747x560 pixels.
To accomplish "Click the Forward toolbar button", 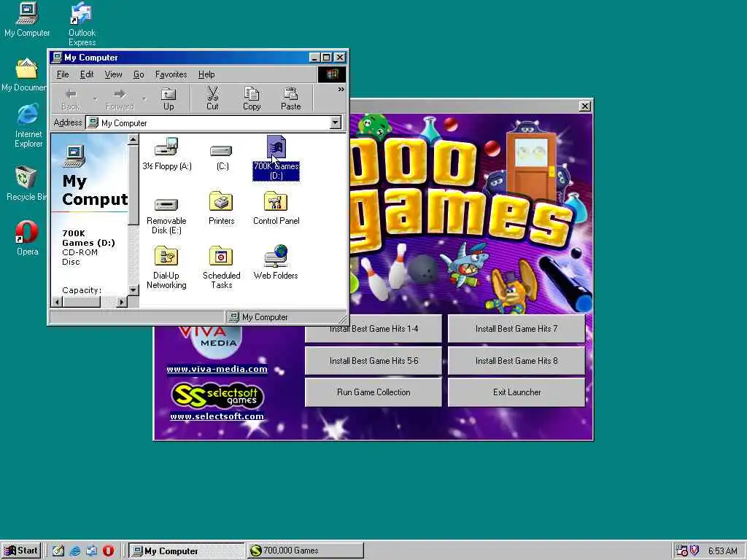I will [x=120, y=99].
